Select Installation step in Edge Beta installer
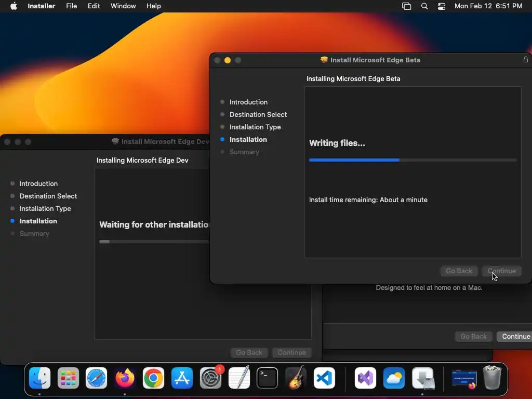 (x=248, y=139)
